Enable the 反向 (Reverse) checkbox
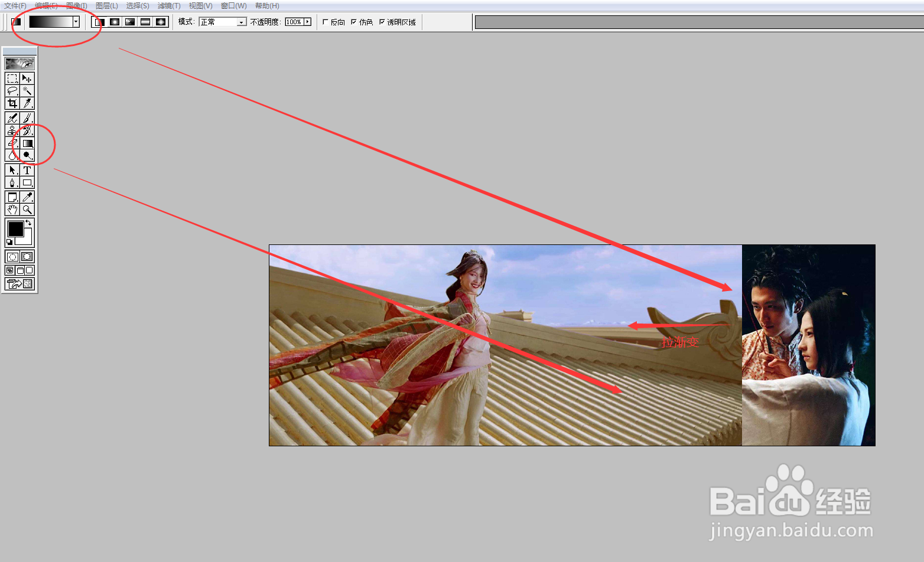The image size is (924, 562). pyautogui.click(x=326, y=22)
